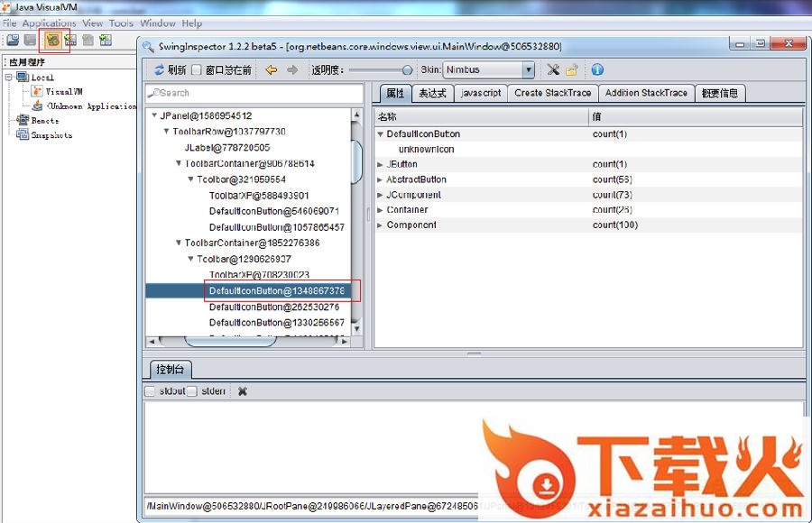Click the back arrow icon

click(271, 70)
